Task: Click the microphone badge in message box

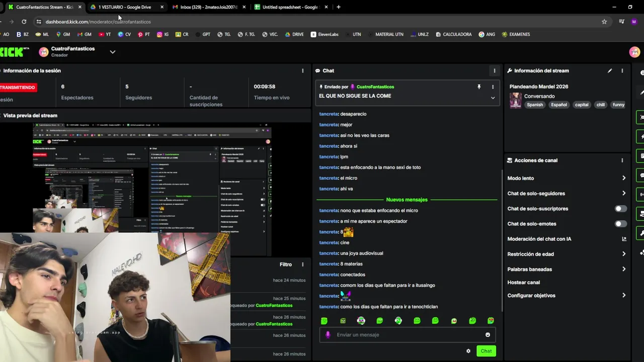Action: [328, 335]
